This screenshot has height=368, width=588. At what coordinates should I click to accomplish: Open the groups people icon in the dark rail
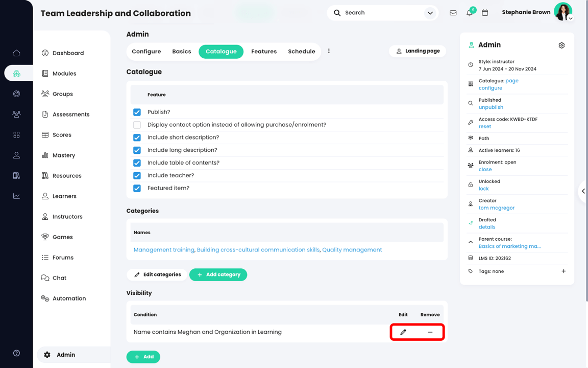16,114
